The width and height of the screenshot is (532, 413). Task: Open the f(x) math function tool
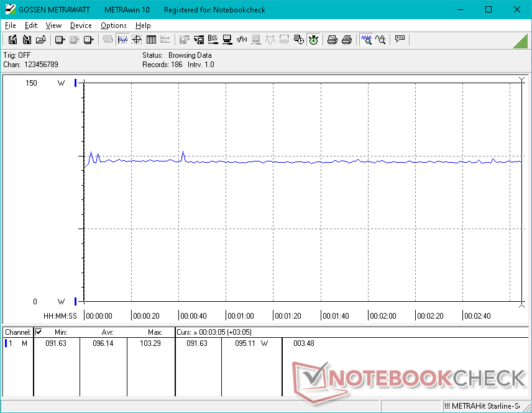242,40
